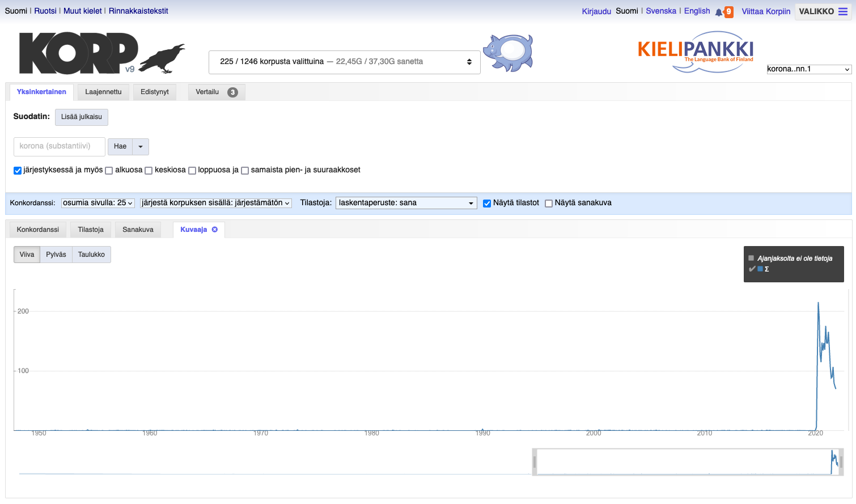This screenshot has width=856, height=504.
Task: Disable the 'järjestyksessä ja myös' checkbox
Action: [x=18, y=171]
